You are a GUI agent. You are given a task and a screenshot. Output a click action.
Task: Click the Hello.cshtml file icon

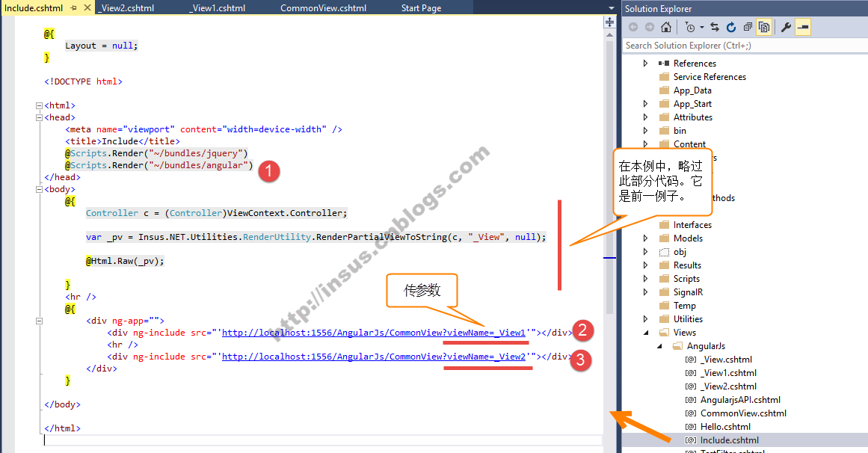click(x=691, y=426)
